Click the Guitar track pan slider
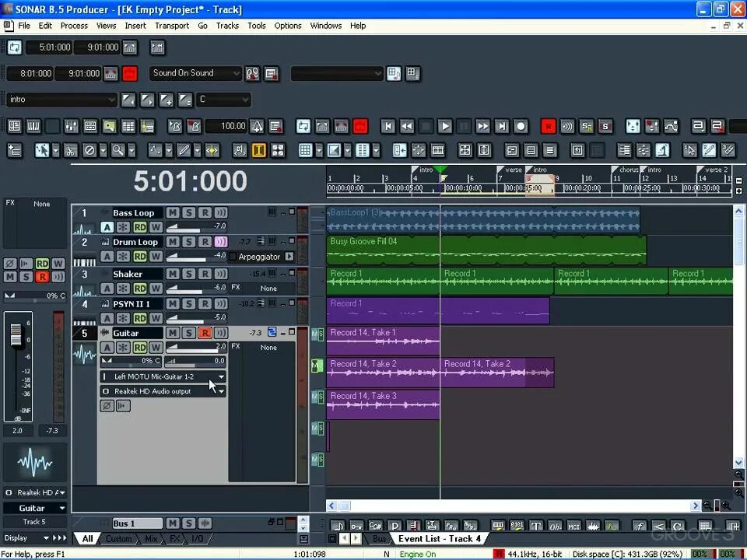This screenshot has height=560, width=747. point(132,361)
